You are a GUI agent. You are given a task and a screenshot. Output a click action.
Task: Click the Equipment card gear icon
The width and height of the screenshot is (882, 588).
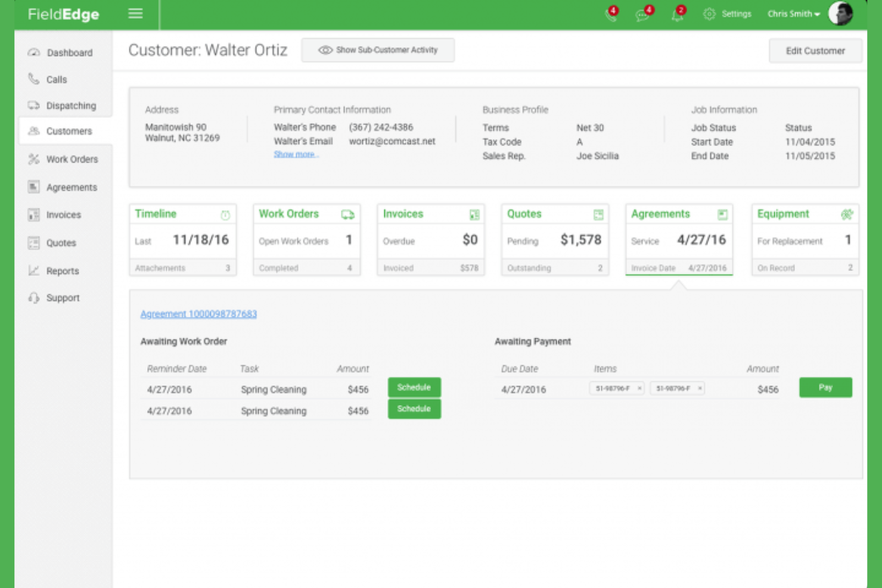pos(847,214)
